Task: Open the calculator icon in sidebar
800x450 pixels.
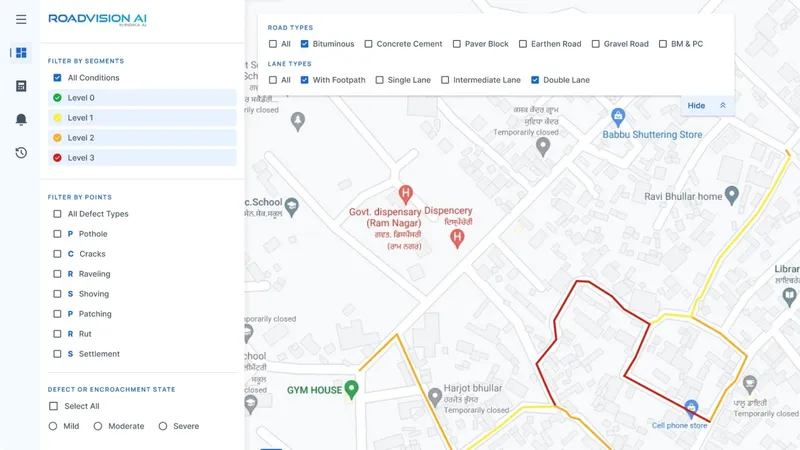Action: point(21,86)
